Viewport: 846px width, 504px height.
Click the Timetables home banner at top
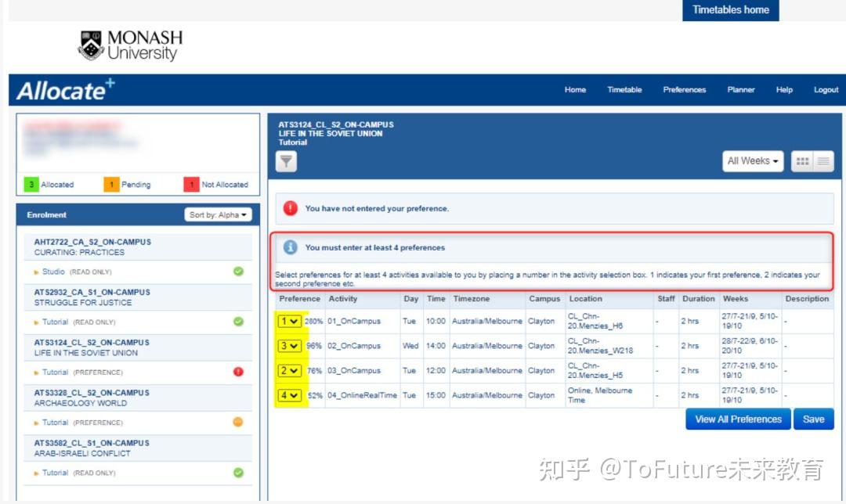click(x=730, y=9)
